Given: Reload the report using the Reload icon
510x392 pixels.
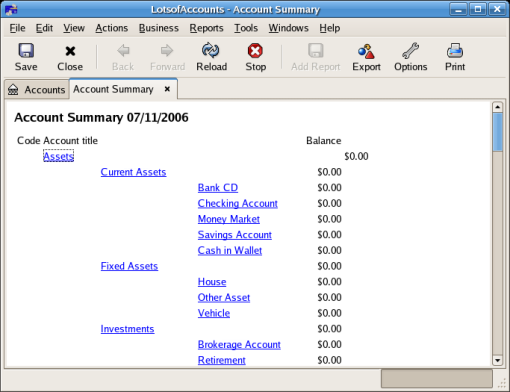Looking at the screenshot, I should [x=211, y=51].
